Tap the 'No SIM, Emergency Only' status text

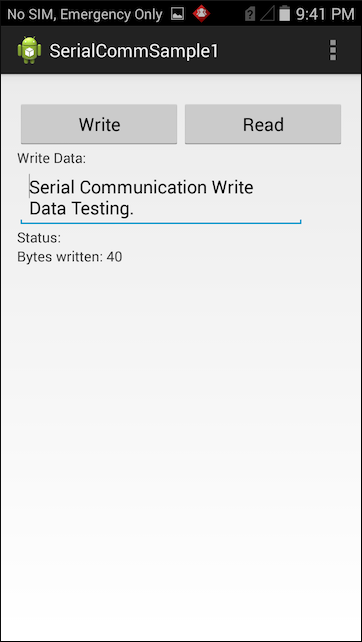tap(85, 15)
